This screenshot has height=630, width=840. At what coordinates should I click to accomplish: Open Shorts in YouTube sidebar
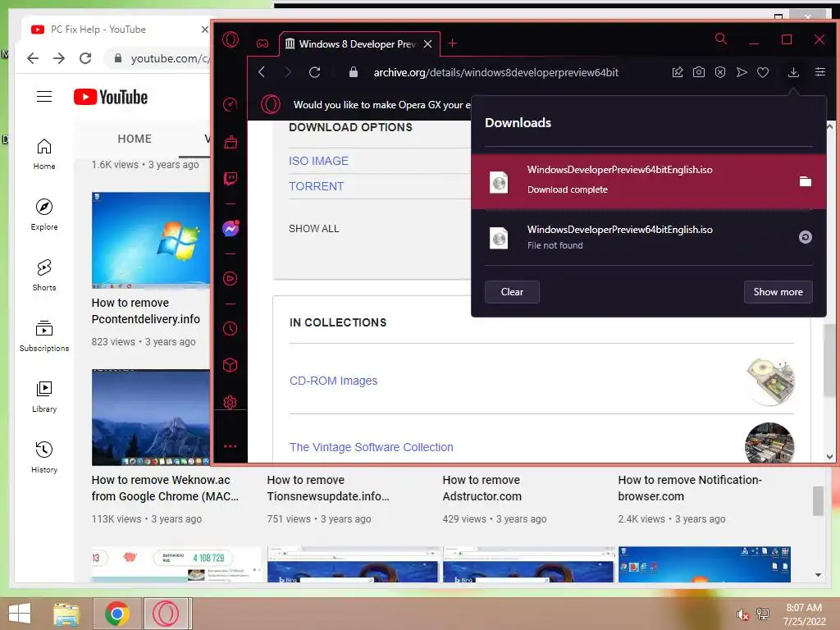pyautogui.click(x=44, y=275)
